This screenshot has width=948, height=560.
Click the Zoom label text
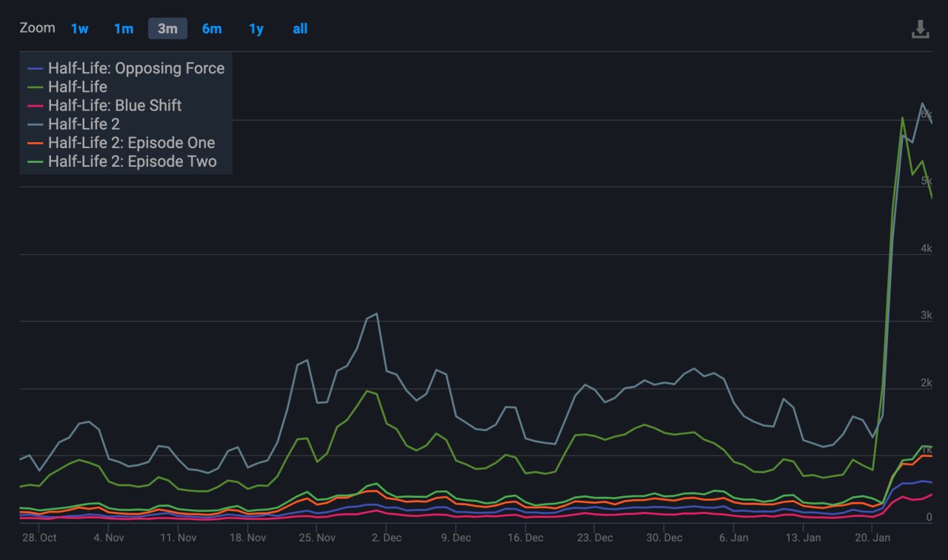click(37, 28)
